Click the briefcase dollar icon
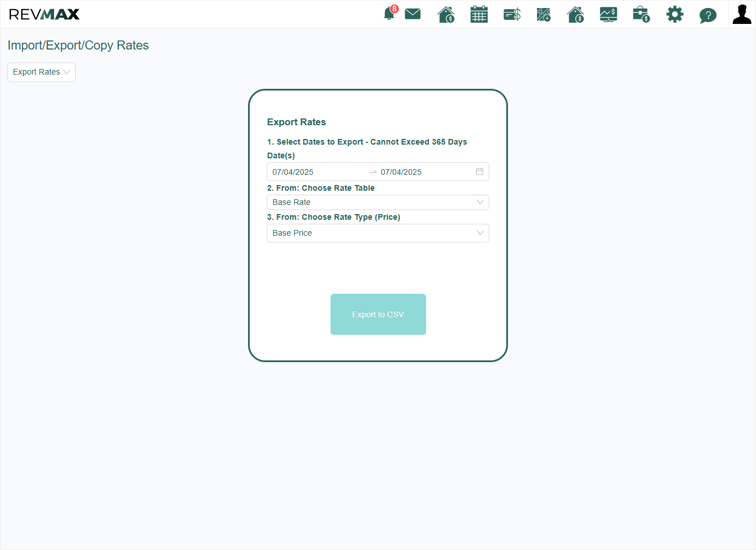This screenshot has height=550, width=756. point(641,14)
